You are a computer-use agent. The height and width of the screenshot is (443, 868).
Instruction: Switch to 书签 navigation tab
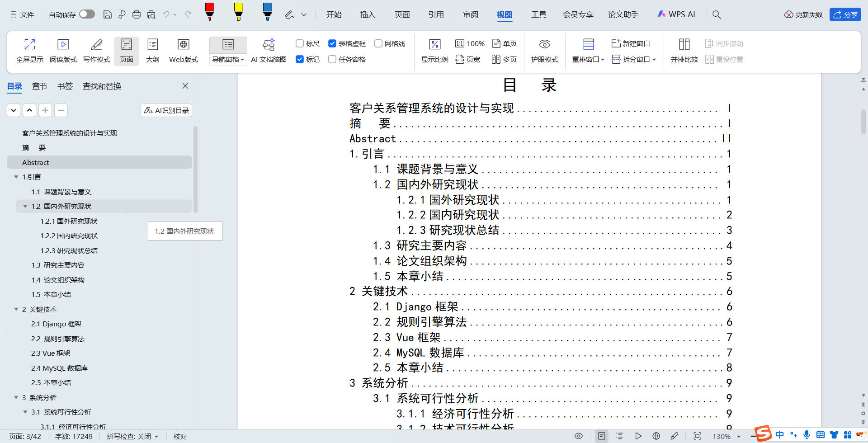[65, 86]
